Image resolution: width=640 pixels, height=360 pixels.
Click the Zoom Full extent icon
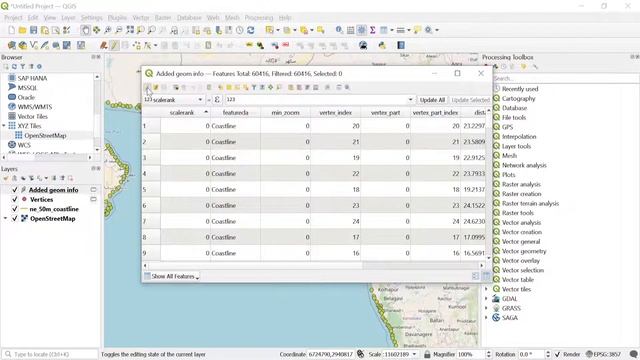click(130, 30)
